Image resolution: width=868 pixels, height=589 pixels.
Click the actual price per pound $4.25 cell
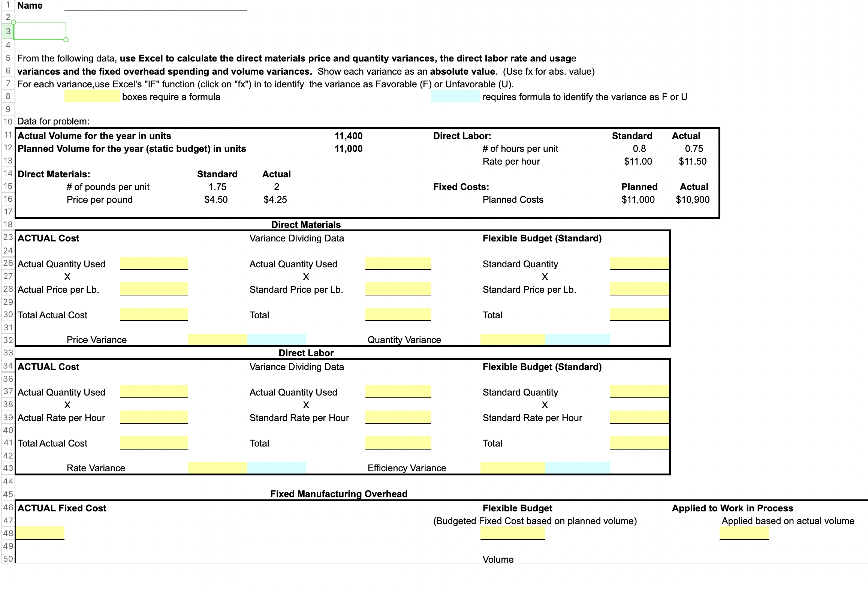(275, 199)
